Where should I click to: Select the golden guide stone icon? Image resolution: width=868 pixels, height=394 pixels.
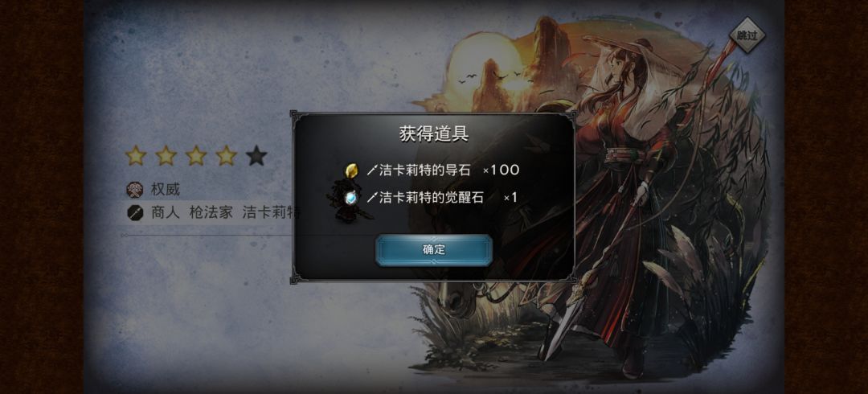[351, 170]
